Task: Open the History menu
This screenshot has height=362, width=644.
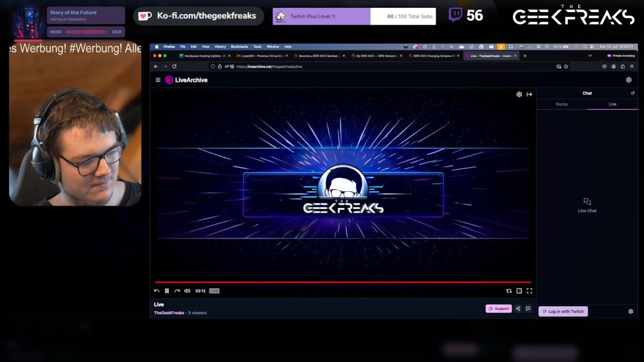Action: [220, 47]
